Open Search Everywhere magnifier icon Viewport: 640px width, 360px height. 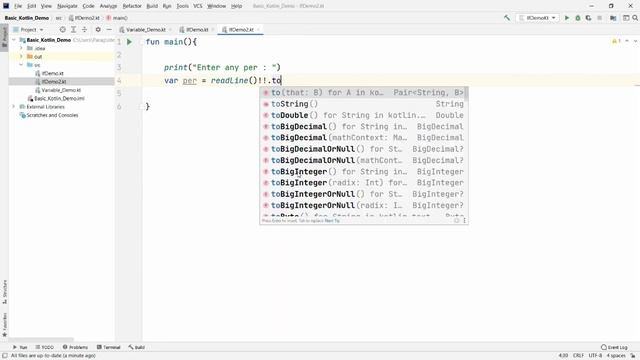click(635, 18)
